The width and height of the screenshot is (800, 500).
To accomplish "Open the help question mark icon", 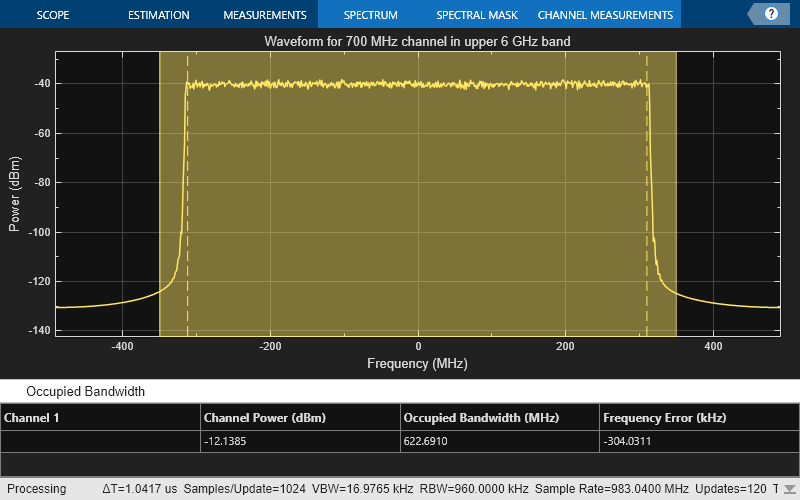I will (x=771, y=14).
